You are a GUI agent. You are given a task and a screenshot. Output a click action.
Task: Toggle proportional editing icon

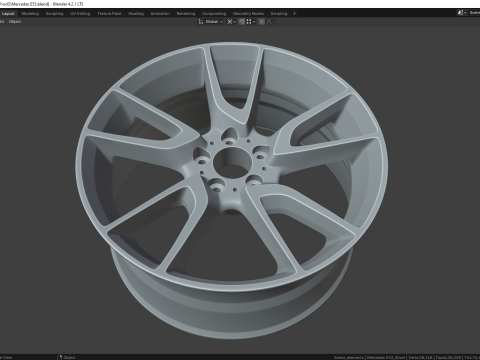pyautogui.click(x=262, y=22)
